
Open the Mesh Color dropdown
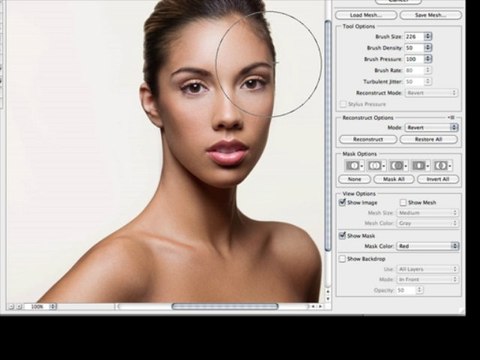point(427,223)
